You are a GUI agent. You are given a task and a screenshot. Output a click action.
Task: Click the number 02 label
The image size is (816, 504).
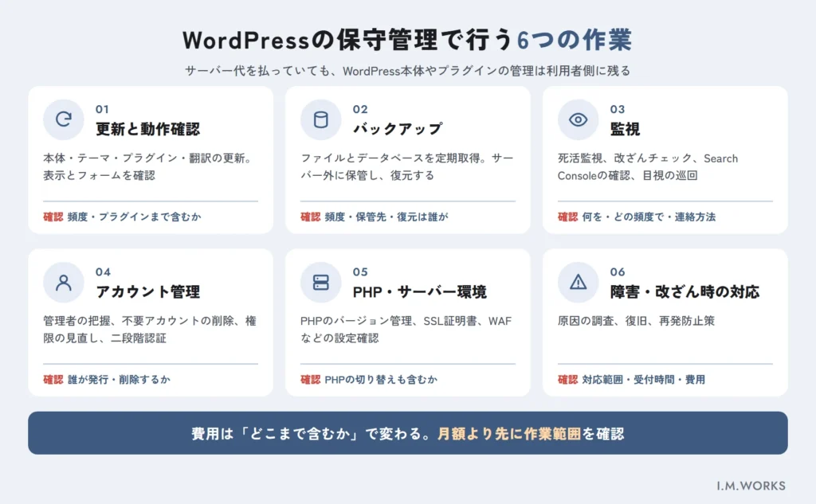pos(360,109)
